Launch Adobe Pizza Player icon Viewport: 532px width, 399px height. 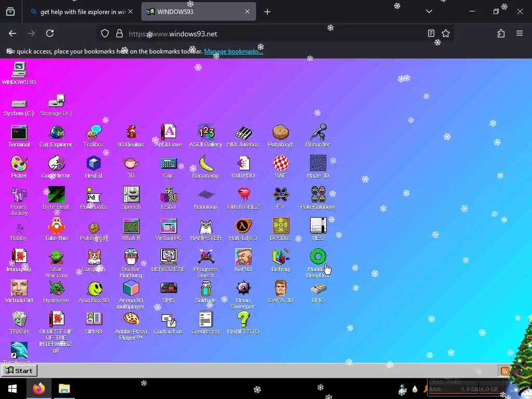(131, 326)
